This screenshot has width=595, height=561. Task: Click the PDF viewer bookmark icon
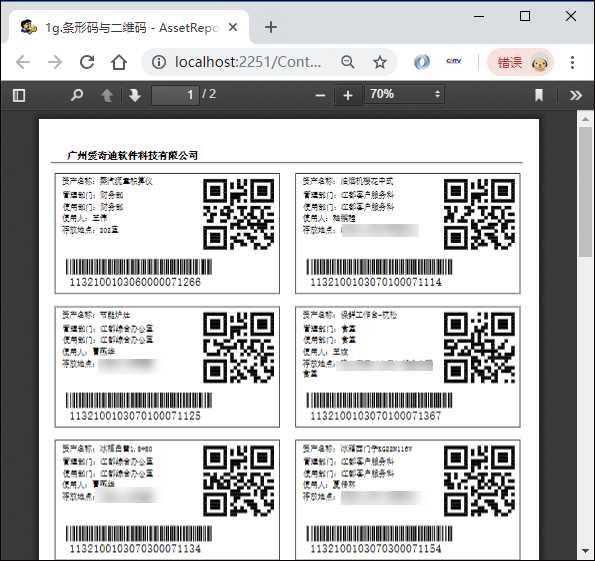pos(538,95)
